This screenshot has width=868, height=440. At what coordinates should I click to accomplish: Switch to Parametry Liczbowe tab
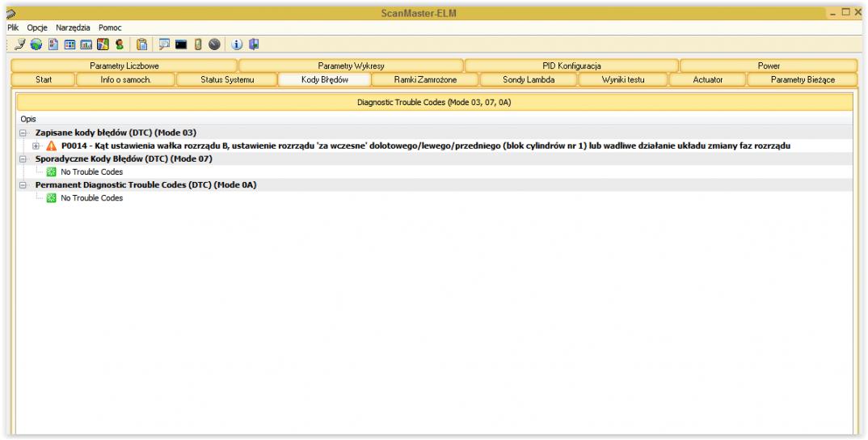pyautogui.click(x=124, y=66)
